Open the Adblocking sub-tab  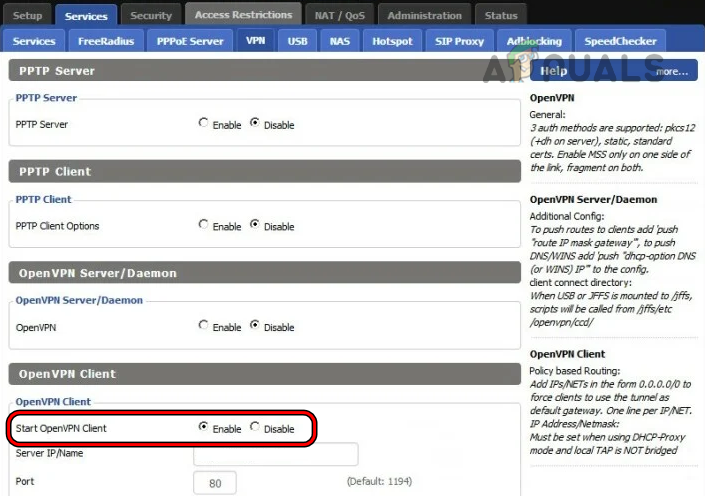pyautogui.click(x=534, y=41)
